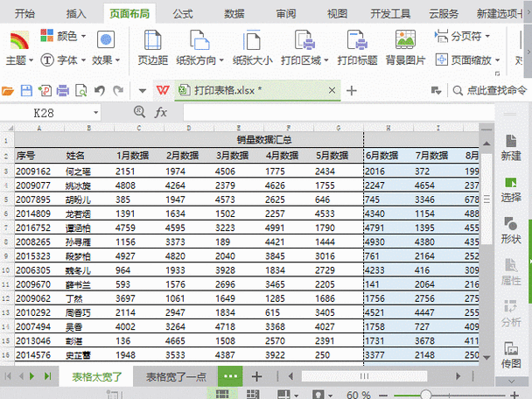Click the undo arrow icon
This screenshot has height=399, width=532.
pyautogui.click(x=100, y=91)
